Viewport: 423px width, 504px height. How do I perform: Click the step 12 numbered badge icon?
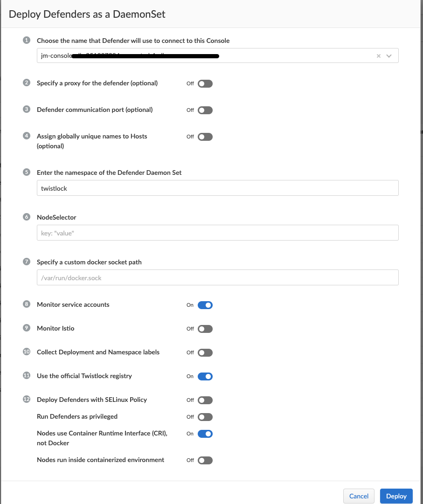point(27,400)
